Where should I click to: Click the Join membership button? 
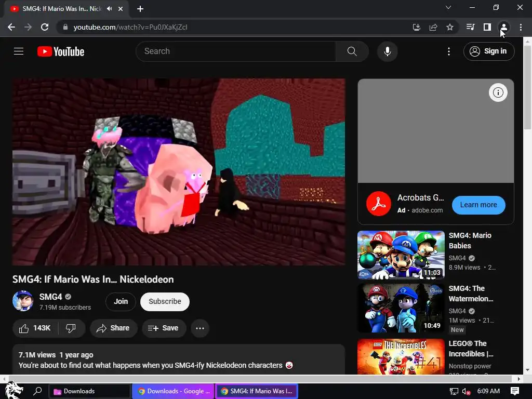[121, 301]
